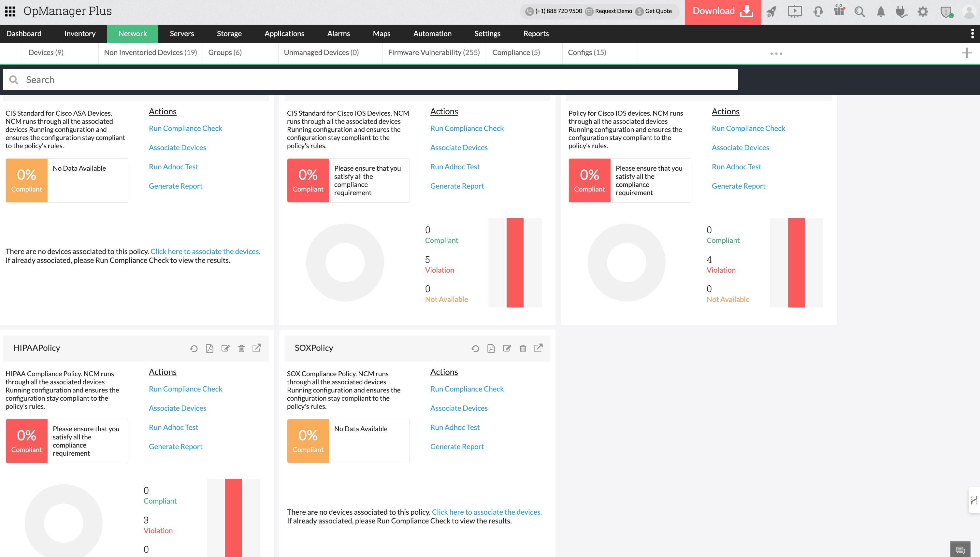Open the apps grid menu icon
This screenshot has width=980, height=557.
pos(10,11)
